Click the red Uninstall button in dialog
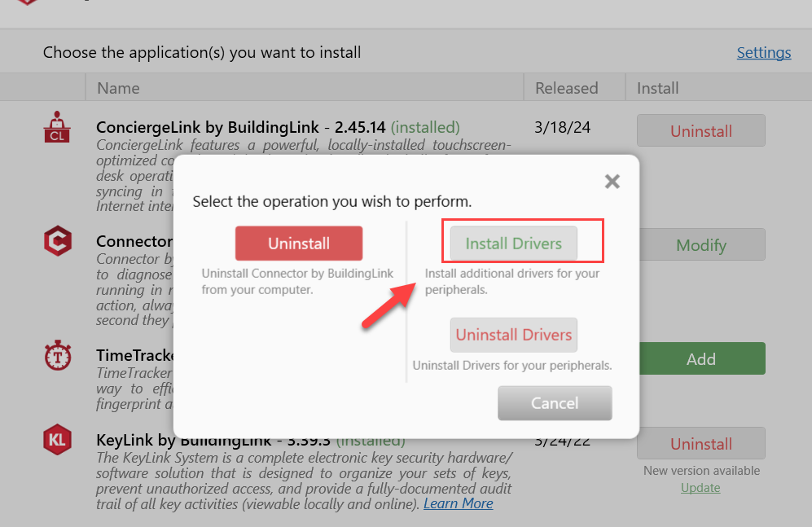Screen dimensions: 812x527 pos(299,244)
